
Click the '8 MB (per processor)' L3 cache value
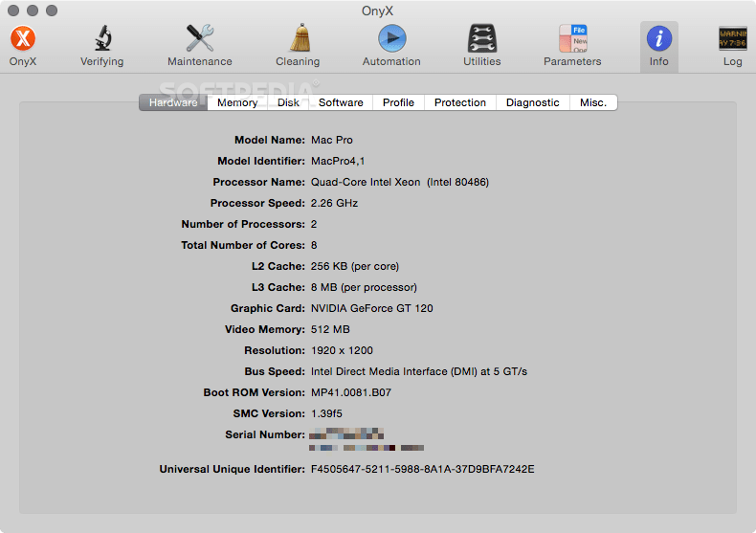point(364,287)
